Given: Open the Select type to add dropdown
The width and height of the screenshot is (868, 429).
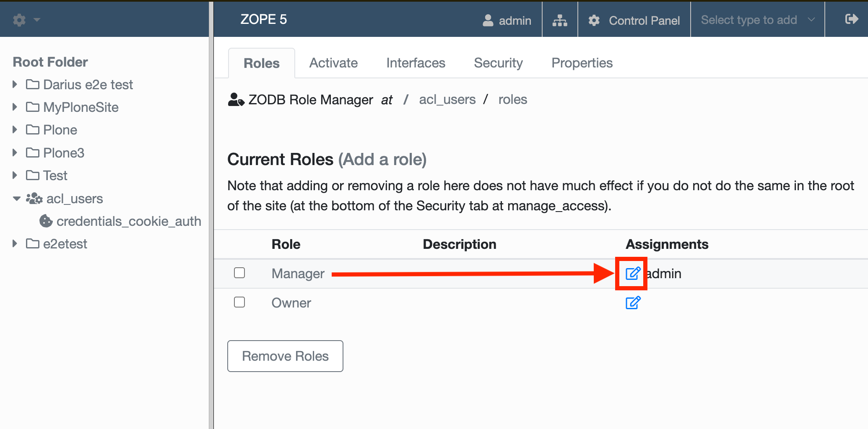Looking at the screenshot, I should 758,20.
